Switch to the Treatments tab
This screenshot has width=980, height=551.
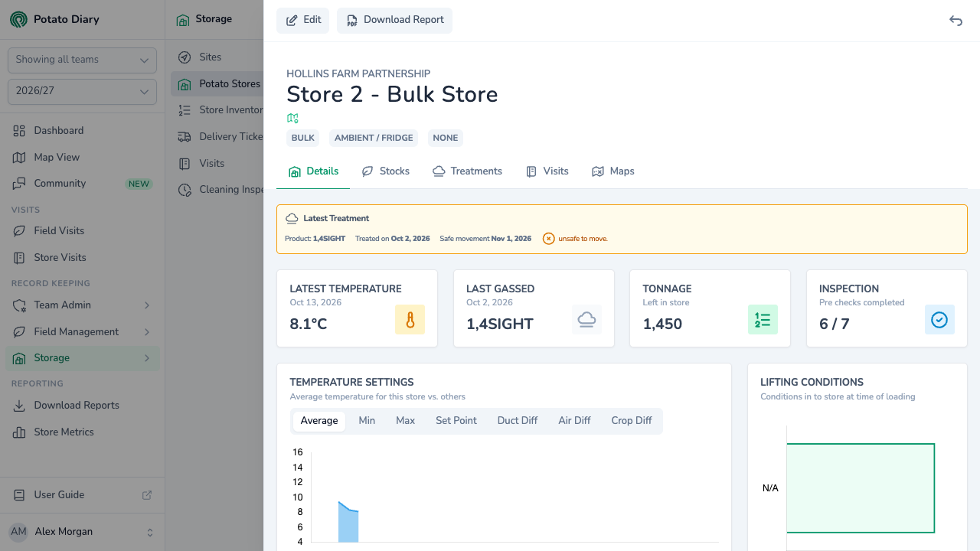click(x=467, y=171)
